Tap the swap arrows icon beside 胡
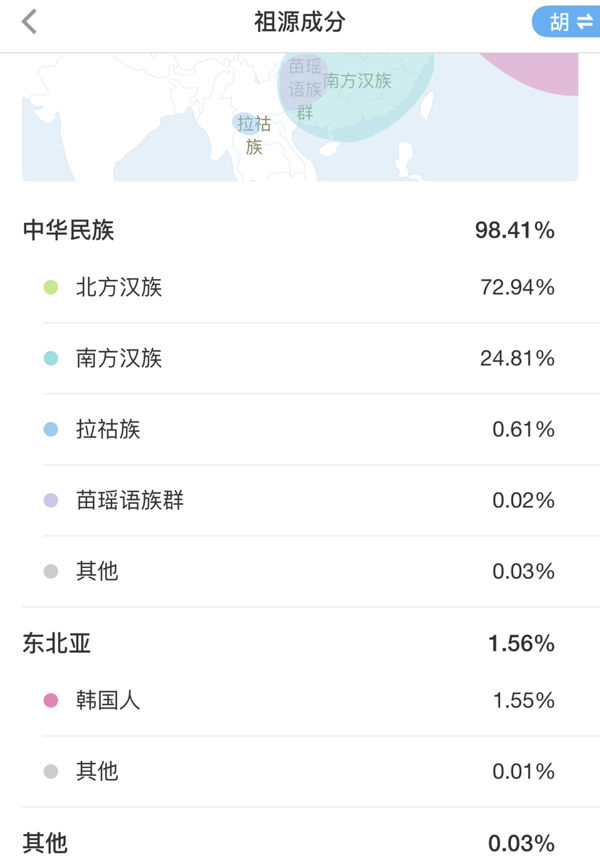Viewport: 600px width, 868px height. click(x=585, y=22)
